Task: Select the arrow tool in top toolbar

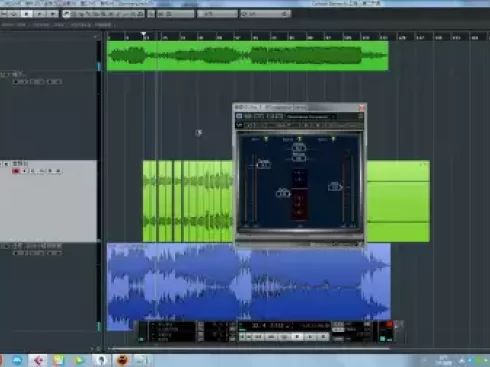Action: click(x=66, y=14)
